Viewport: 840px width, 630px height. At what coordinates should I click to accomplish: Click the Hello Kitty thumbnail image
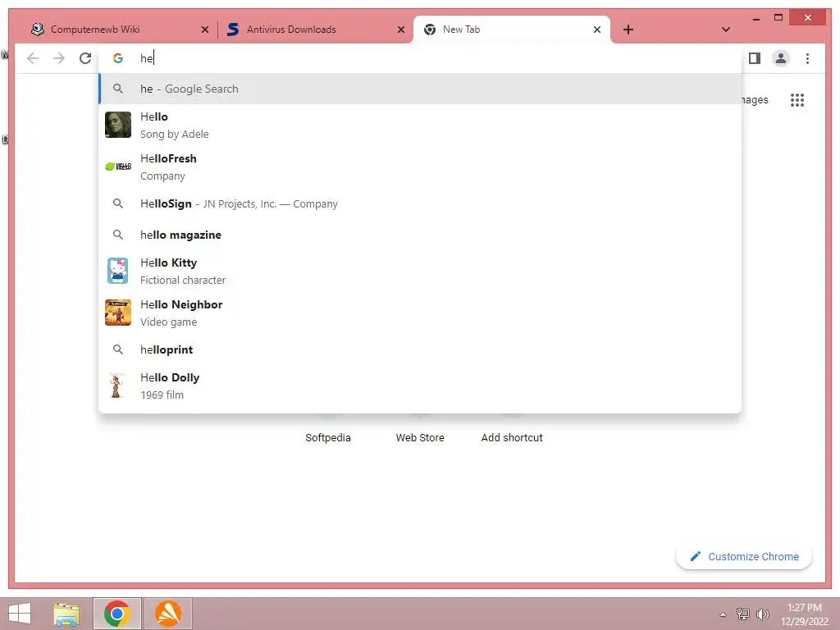coord(118,271)
